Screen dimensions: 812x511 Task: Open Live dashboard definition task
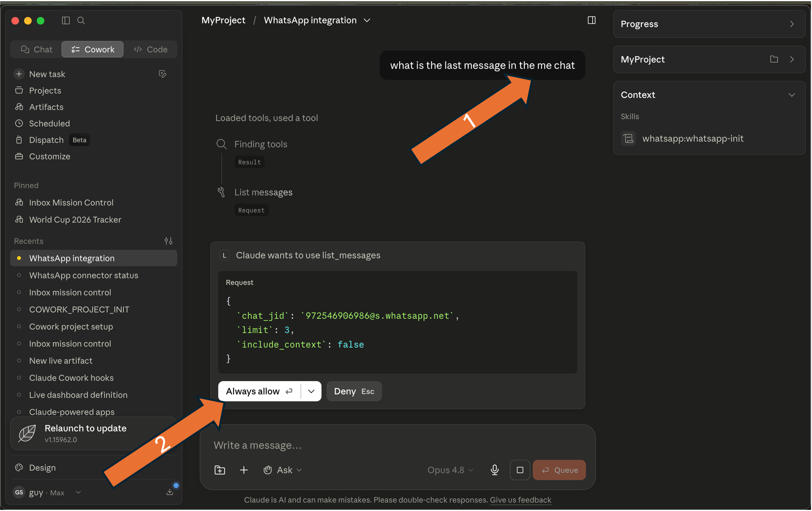tap(78, 395)
